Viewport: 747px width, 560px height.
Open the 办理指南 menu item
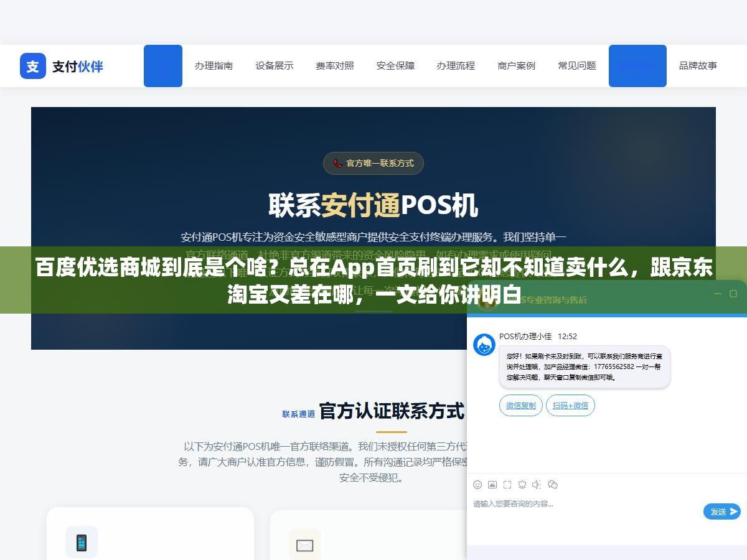(x=214, y=66)
